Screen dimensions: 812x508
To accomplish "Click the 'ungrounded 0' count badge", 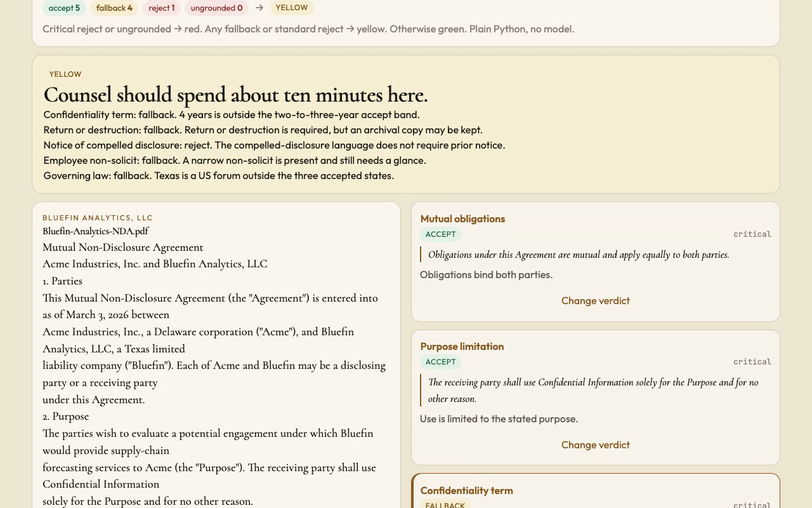I will point(216,8).
